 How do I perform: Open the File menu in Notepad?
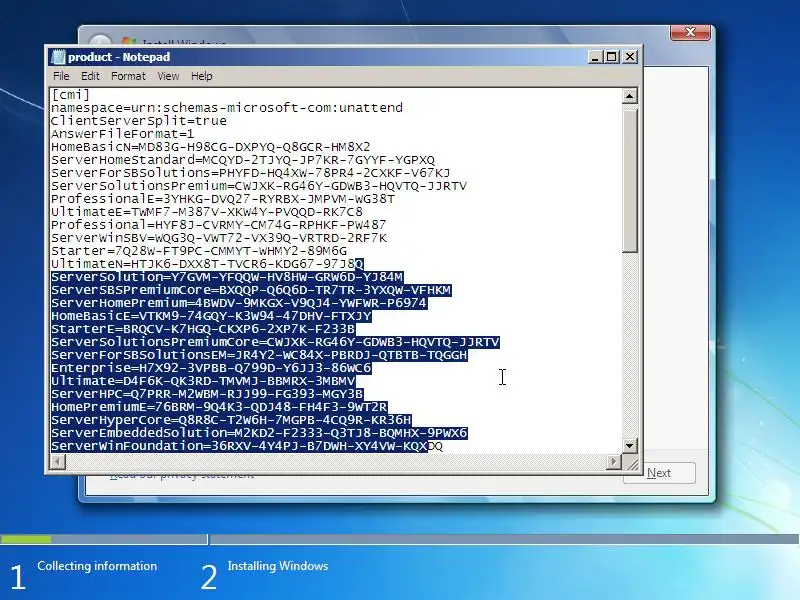(x=61, y=76)
